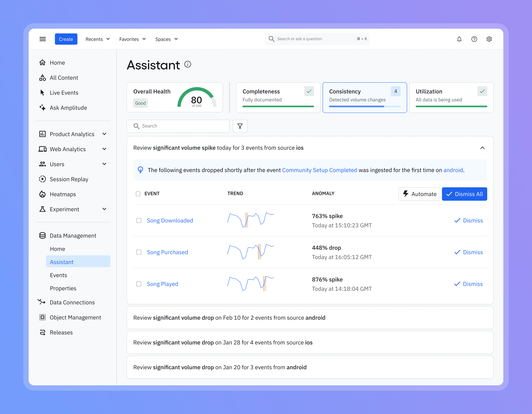Open the settings gear icon

[x=489, y=39]
